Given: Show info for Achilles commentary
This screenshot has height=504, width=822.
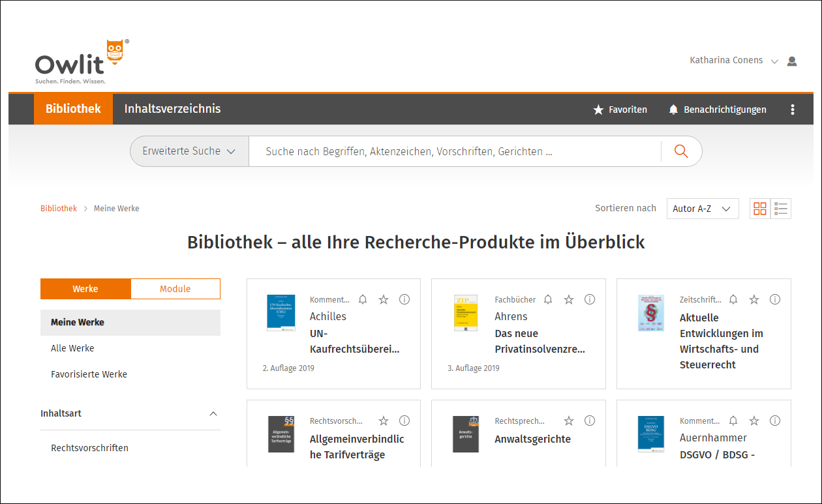Looking at the screenshot, I should [x=404, y=299].
